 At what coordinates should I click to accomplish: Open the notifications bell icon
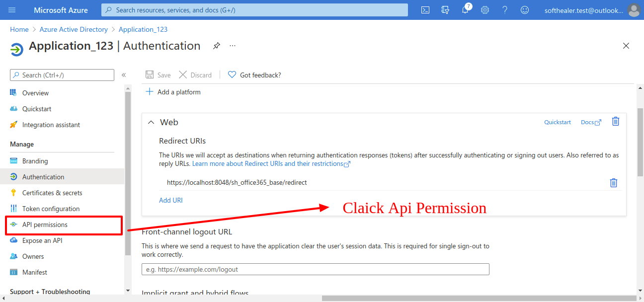(x=466, y=10)
